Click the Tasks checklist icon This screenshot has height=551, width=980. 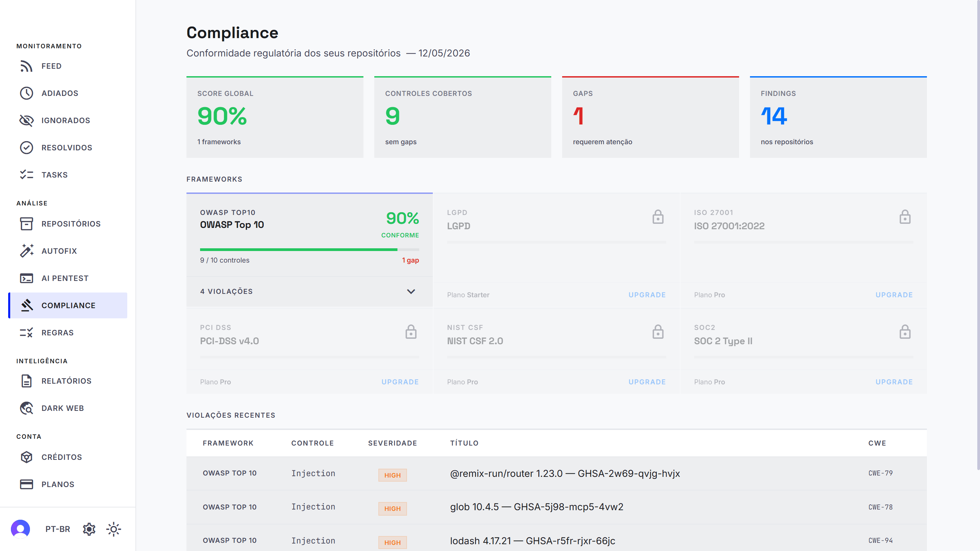[26, 175]
